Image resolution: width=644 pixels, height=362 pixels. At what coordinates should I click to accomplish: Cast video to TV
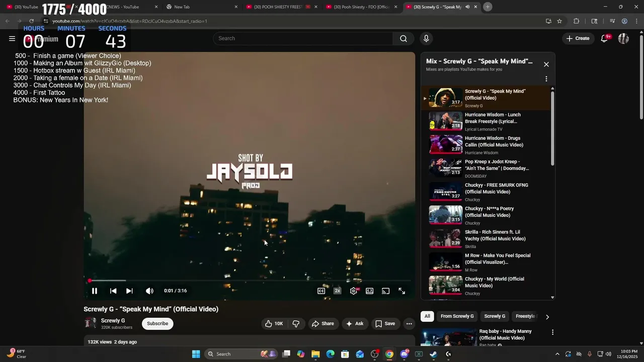coord(386,291)
